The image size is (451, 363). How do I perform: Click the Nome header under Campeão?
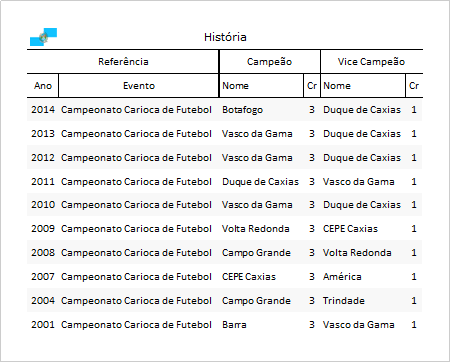235,86
